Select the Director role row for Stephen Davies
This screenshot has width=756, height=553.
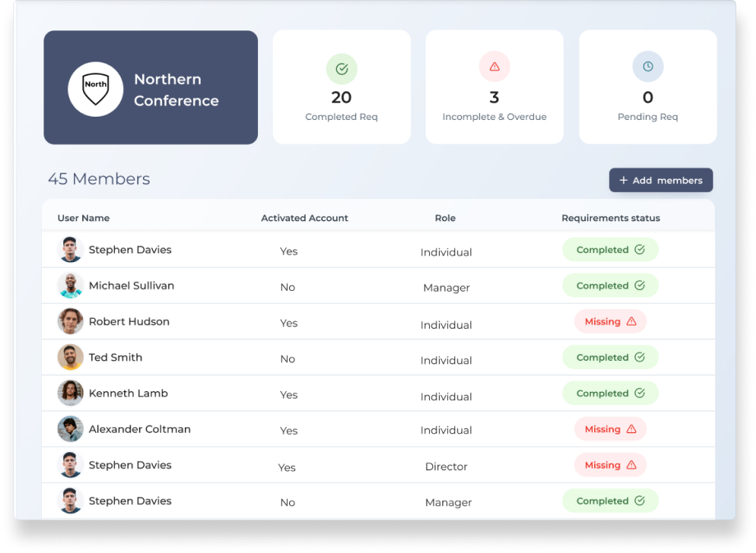coord(445,466)
